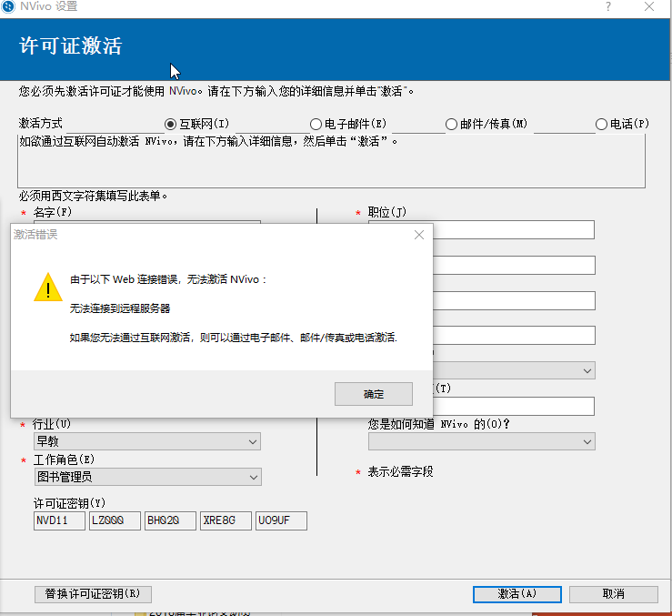
Task: Click the 无法连接到远程服务器 error text
Action: [120, 308]
